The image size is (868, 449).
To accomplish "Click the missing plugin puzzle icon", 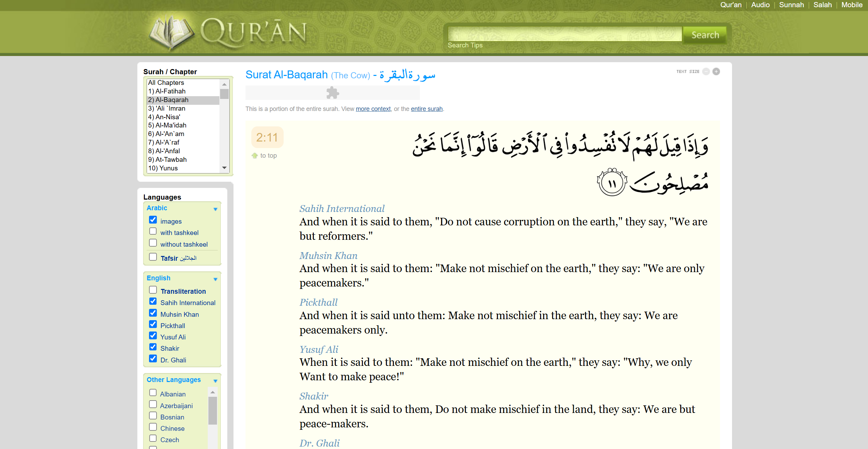I will pyautogui.click(x=332, y=93).
